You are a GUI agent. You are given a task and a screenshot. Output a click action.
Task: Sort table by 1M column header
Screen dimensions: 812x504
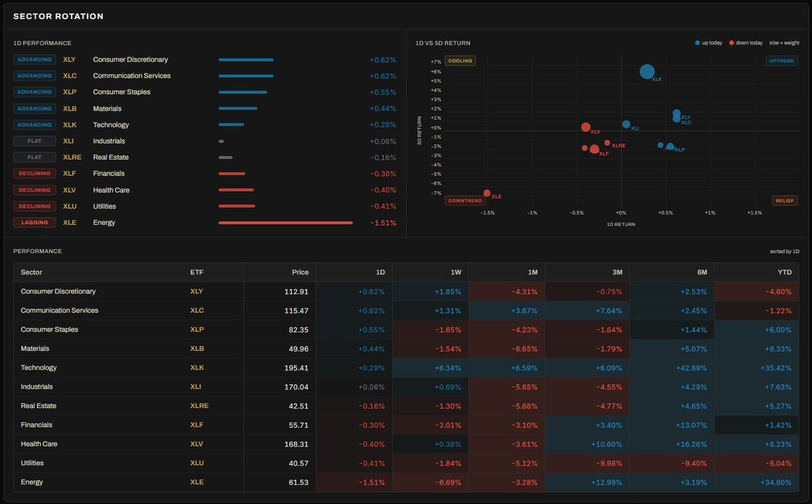507,272
